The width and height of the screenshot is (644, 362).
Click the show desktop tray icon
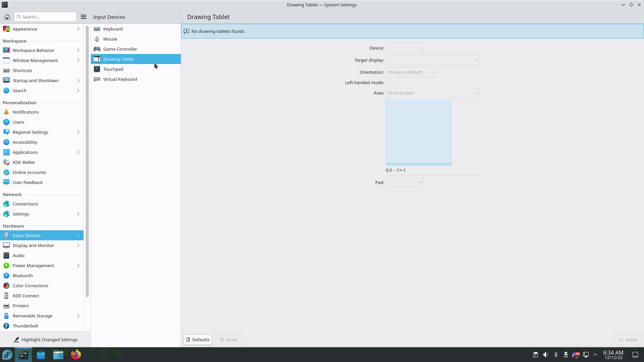(635, 355)
